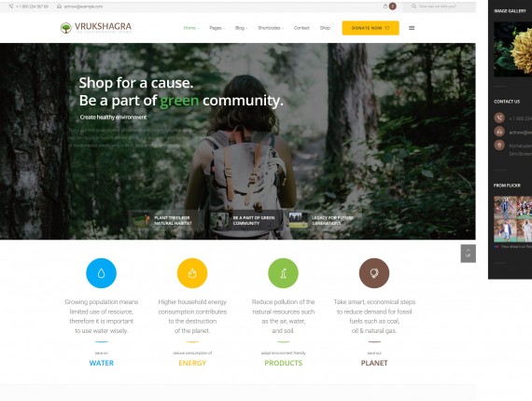
Task: Click the search input field
Action: [x=439, y=7]
